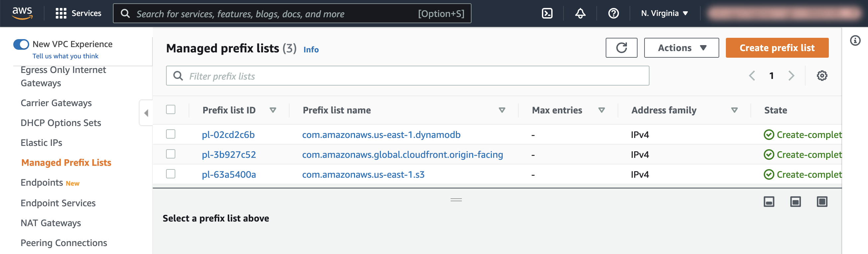The width and height of the screenshot is (868, 254).
Task: Focus the AWS services search box
Action: tap(292, 14)
